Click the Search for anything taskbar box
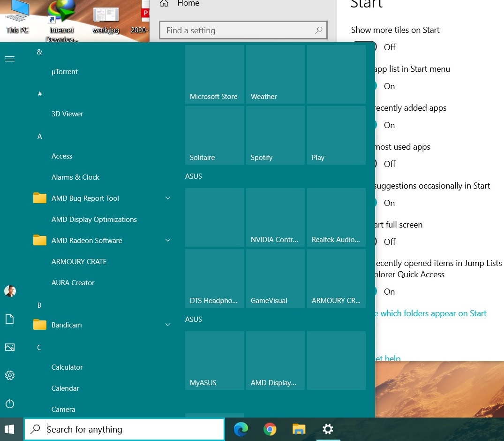 (x=124, y=429)
